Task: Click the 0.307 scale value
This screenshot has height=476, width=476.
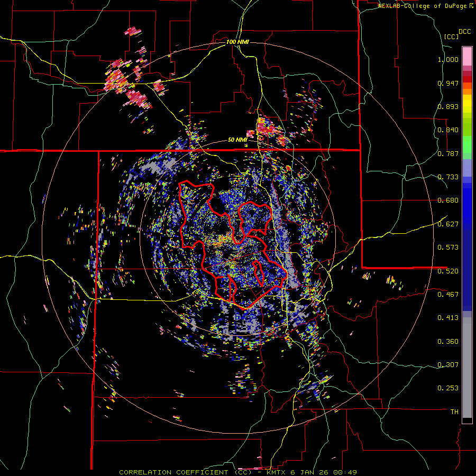Action: [x=448, y=365]
